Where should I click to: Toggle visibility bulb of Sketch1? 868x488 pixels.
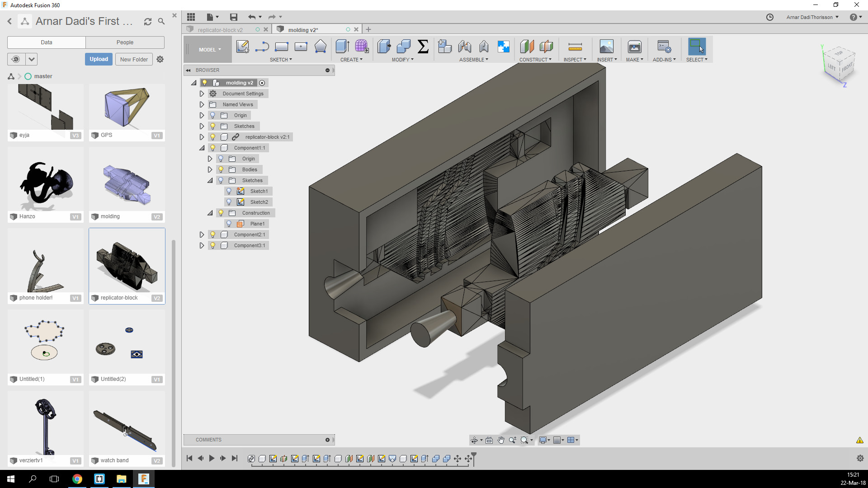pos(229,191)
